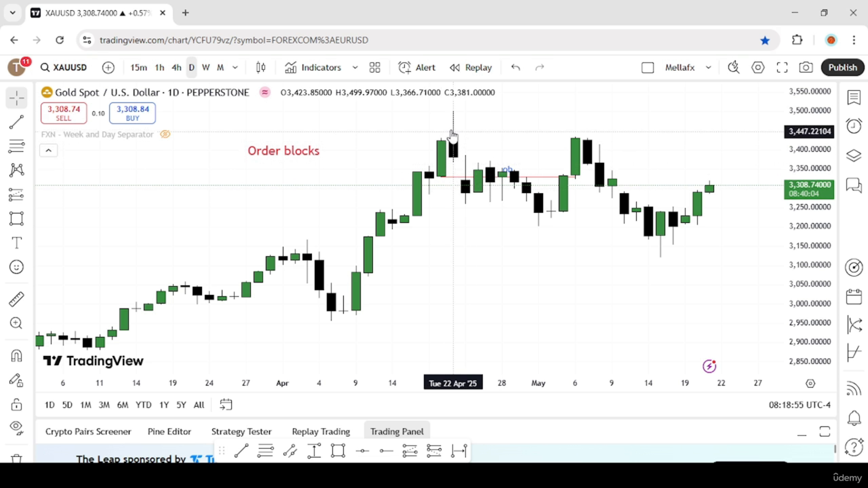
Task: Open the emoji icons tool
Action: pyautogui.click(x=16, y=267)
